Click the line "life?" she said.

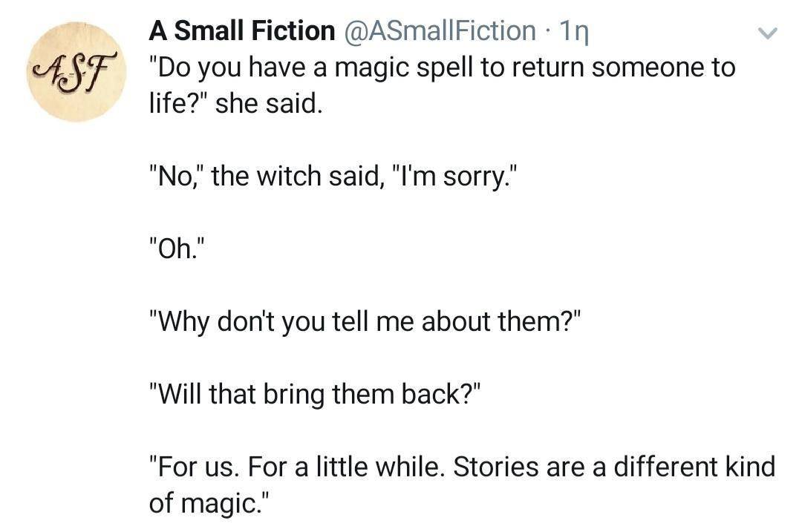236,104
